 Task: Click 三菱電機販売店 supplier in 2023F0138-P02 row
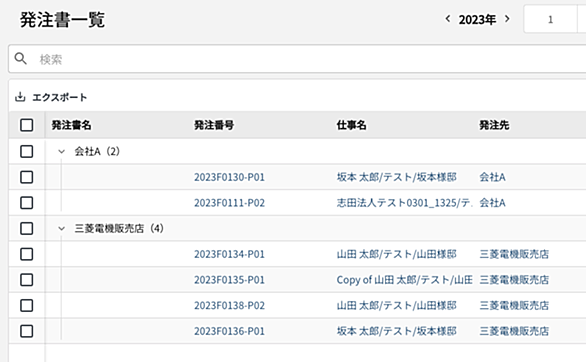point(514,306)
